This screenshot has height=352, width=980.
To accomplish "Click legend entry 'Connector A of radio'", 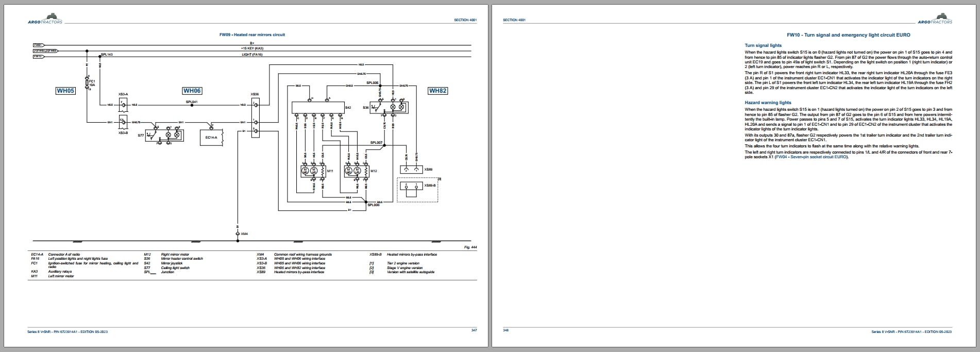I will click(x=64, y=255).
